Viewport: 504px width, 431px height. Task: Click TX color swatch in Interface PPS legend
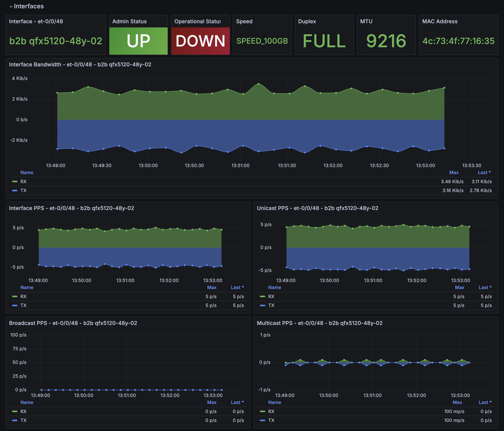click(15, 305)
